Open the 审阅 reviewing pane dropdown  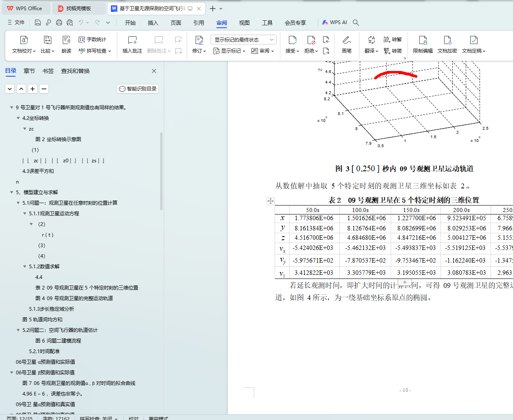click(x=263, y=51)
